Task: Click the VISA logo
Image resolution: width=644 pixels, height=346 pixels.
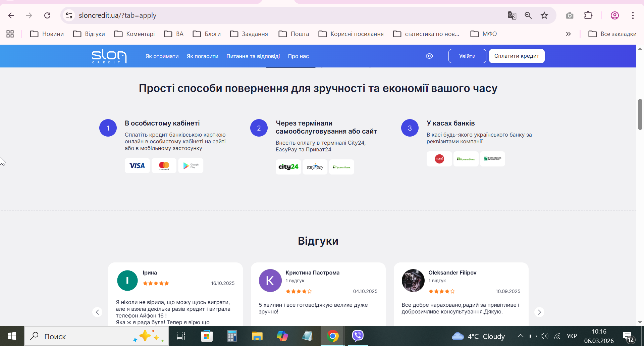Action: [x=137, y=166]
